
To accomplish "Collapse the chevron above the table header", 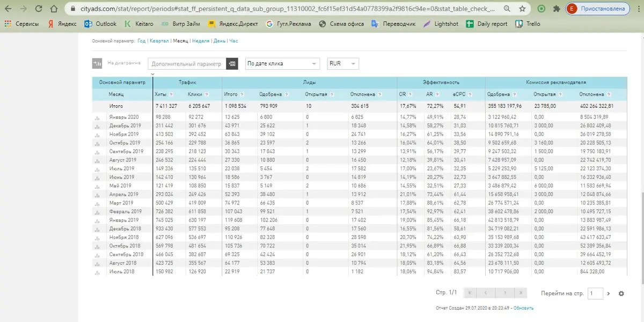I will click(152, 74).
